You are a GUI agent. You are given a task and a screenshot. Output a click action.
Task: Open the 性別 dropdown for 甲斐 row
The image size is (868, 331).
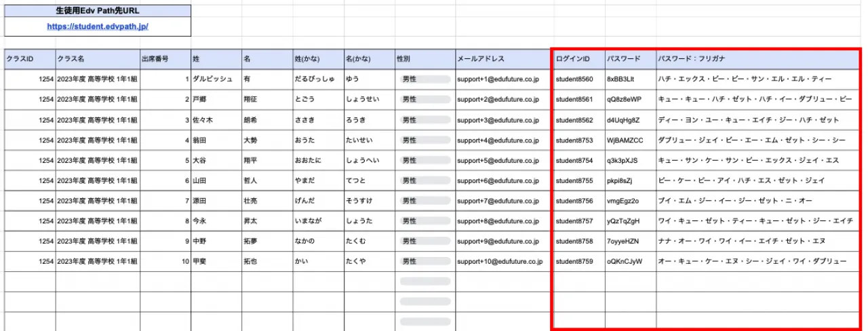(x=425, y=261)
